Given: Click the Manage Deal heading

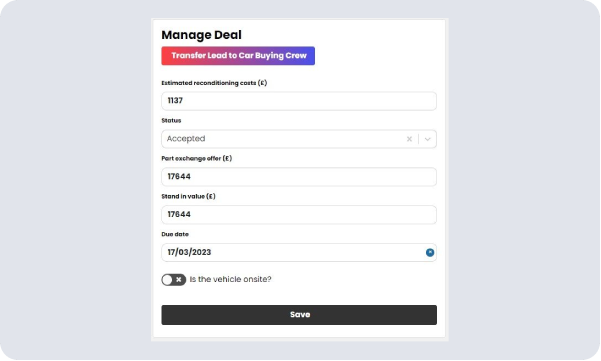Looking at the screenshot, I should (202, 35).
